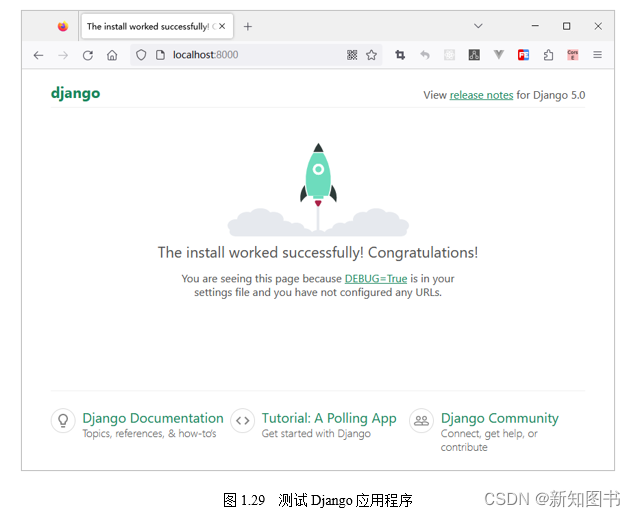Click 'Get started with Django' text
This screenshot has width=635, height=517.
click(x=316, y=434)
